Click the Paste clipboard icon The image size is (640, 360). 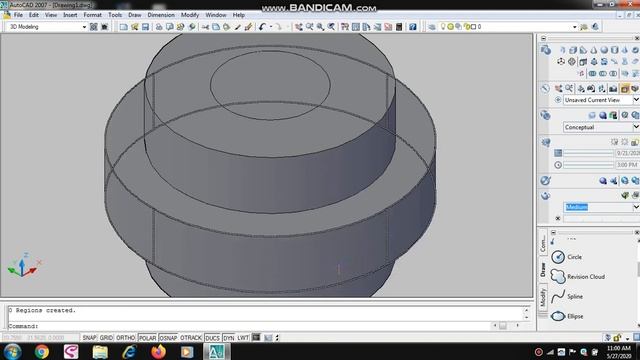pos(227,27)
